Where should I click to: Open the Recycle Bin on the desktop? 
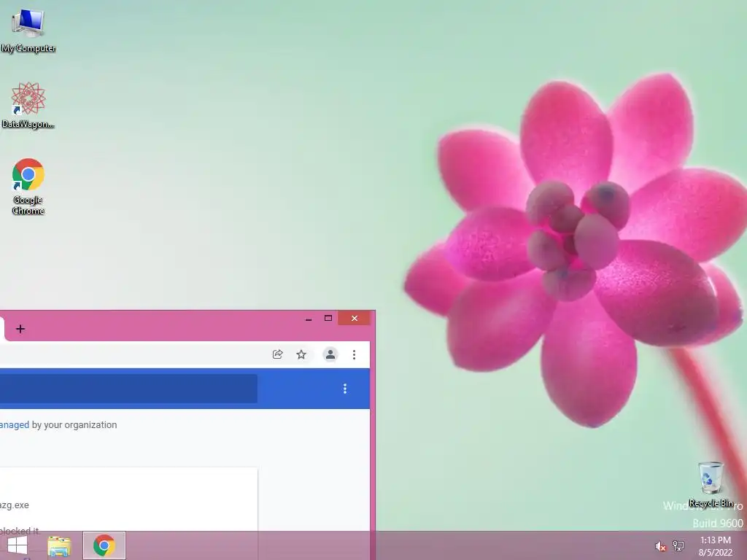[711, 484]
